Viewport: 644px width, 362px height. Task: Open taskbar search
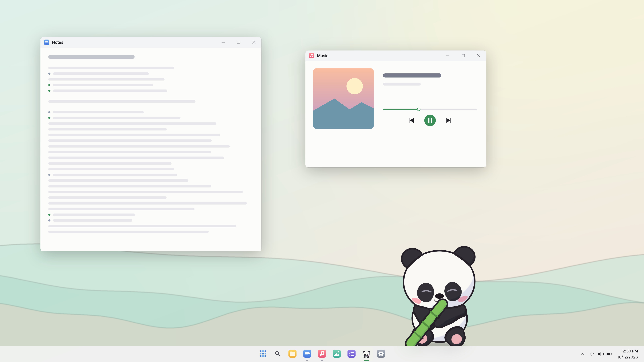[278, 353]
